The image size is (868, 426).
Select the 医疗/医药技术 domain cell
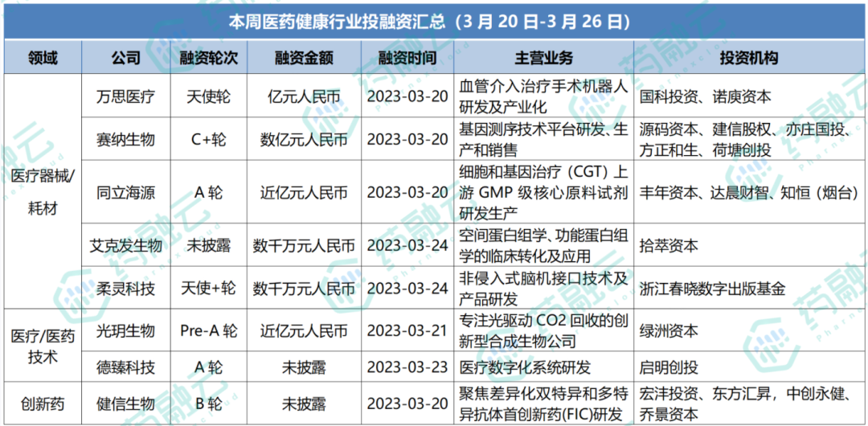[x=43, y=345]
